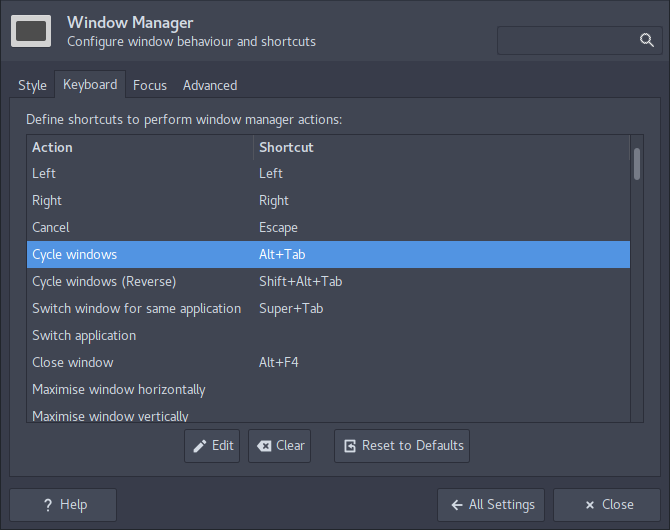670x530 pixels.
Task: Click the Window Manager monitor icon
Action: click(31, 31)
